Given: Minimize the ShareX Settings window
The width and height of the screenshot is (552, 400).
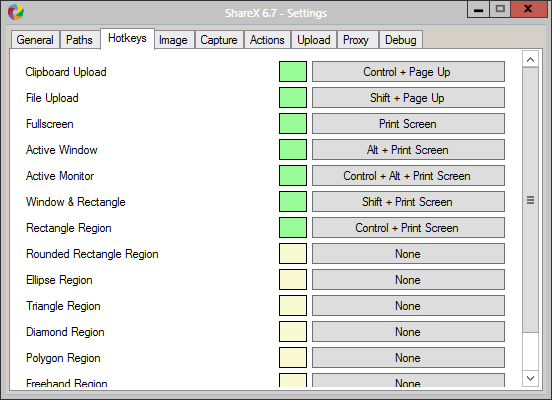Looking at the screenshot, I should click(478, 9).
